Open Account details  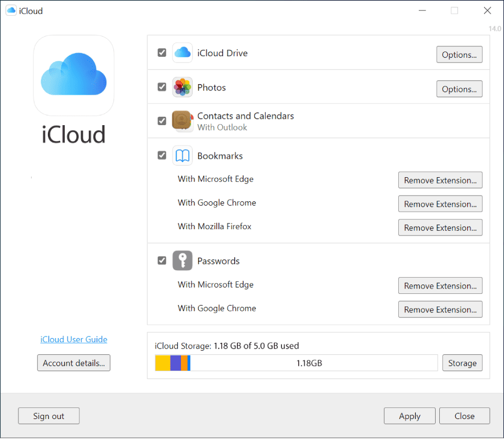click(x=74, y=363)
